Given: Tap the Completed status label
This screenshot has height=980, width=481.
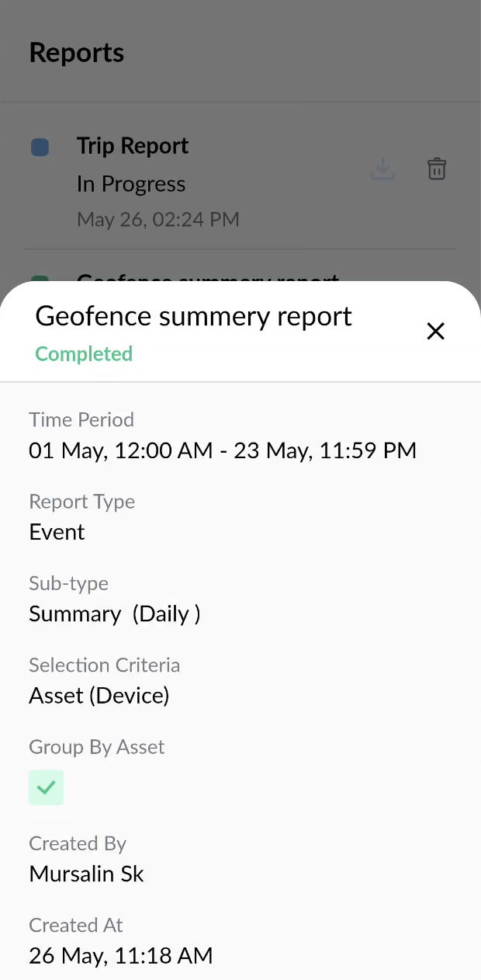Looking at the screenshot, I should coord(84,354).
